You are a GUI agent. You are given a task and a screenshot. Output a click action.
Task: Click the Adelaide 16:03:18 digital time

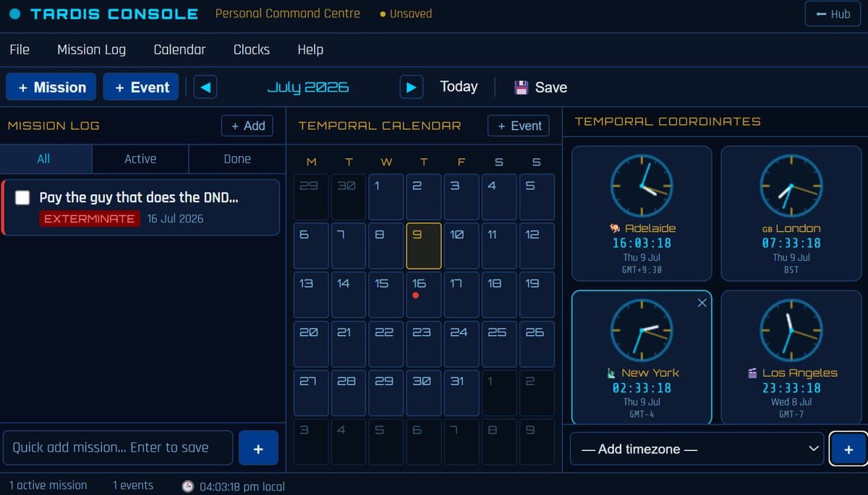(642, 244)
